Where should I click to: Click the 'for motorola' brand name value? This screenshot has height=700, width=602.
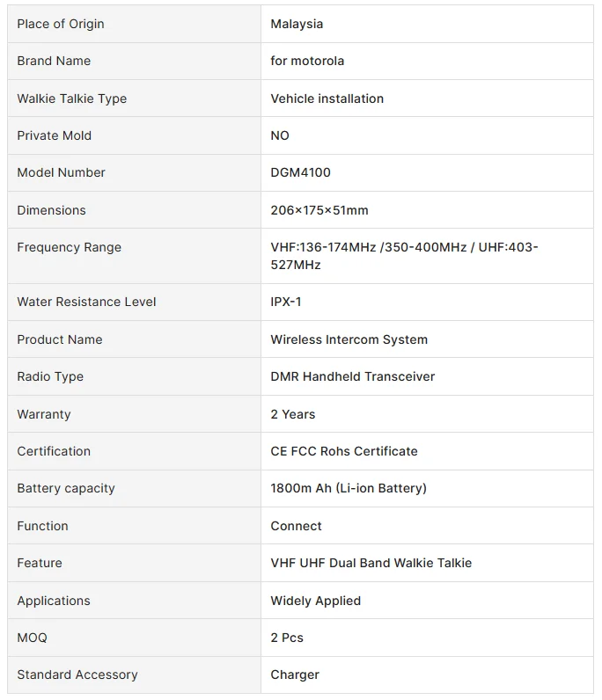[307, 61]
